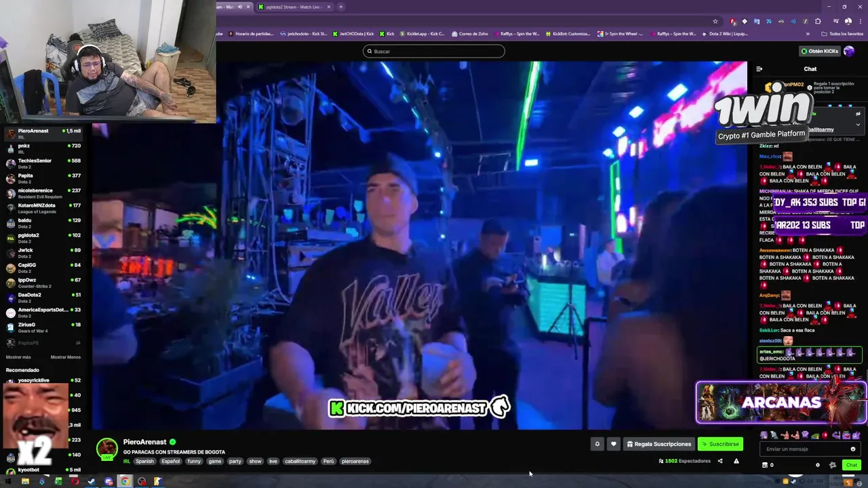
Task: Click the user avatar in Kick header
Action: [x=849, y=51]
